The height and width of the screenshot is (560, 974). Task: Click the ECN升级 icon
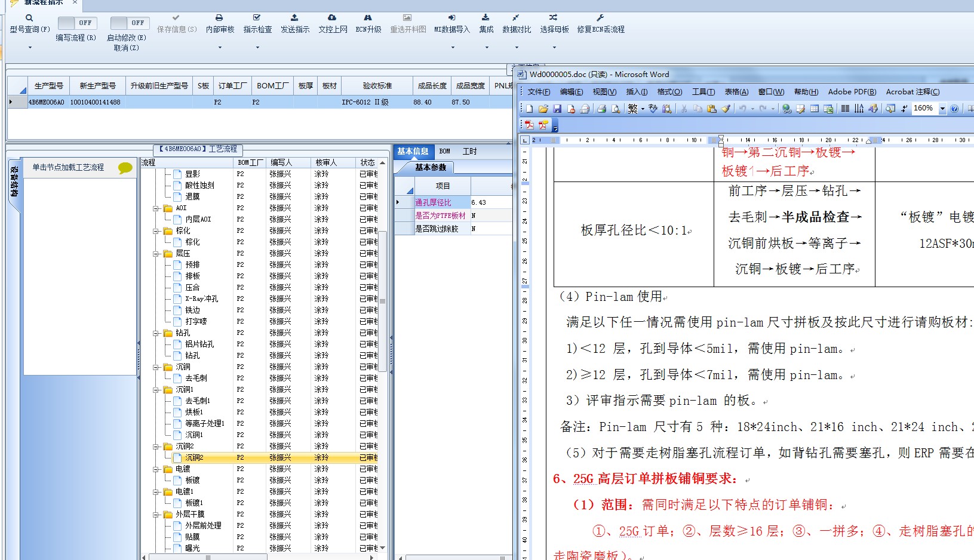pos(368,18)
